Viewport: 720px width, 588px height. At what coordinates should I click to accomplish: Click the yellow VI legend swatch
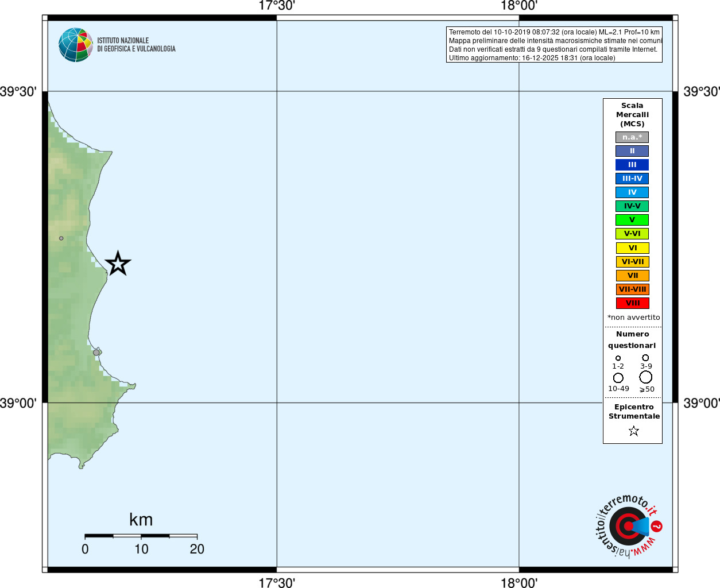coord(632,248)
